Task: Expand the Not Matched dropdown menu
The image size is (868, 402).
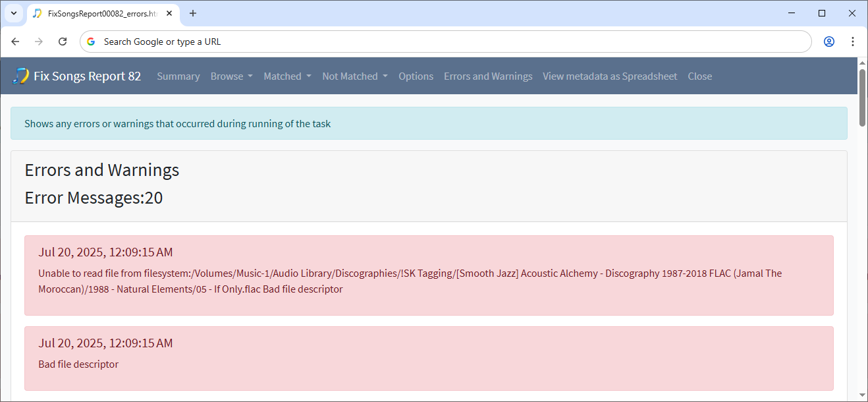Action: click(355, 76)
